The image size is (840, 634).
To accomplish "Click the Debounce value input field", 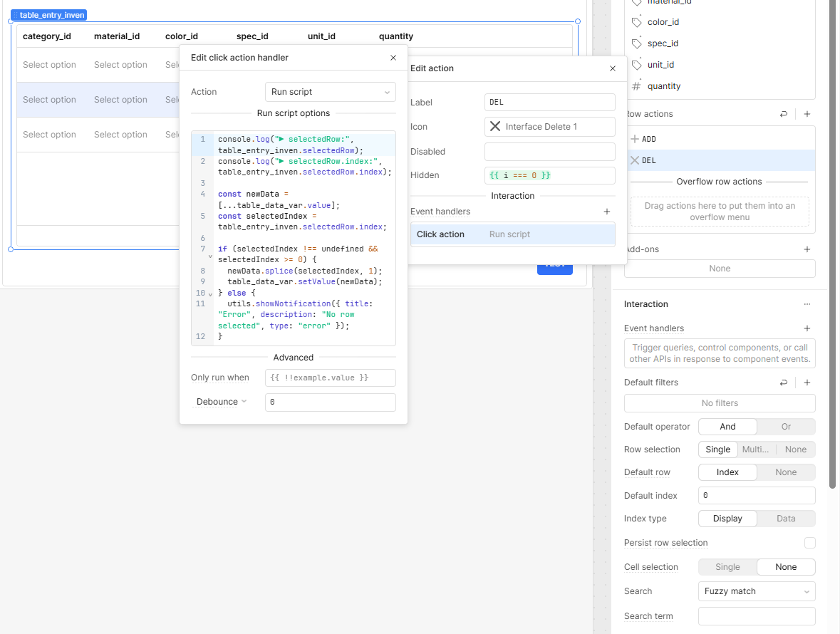I will [330, 402].
